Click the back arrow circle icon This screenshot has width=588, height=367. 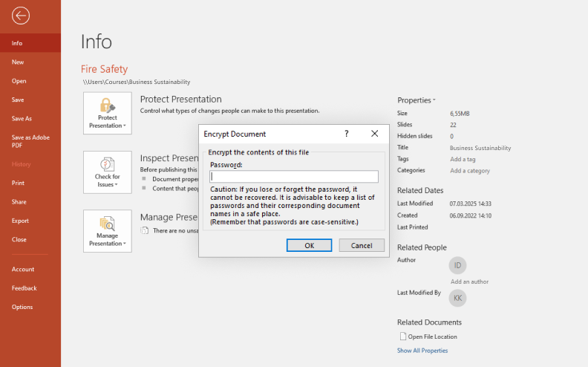[21, 16]
